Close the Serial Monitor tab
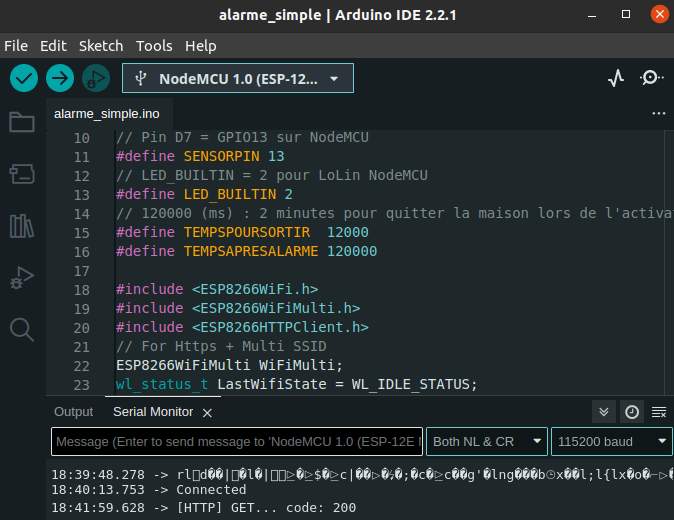The image size is (674, 520). [207, 413]
